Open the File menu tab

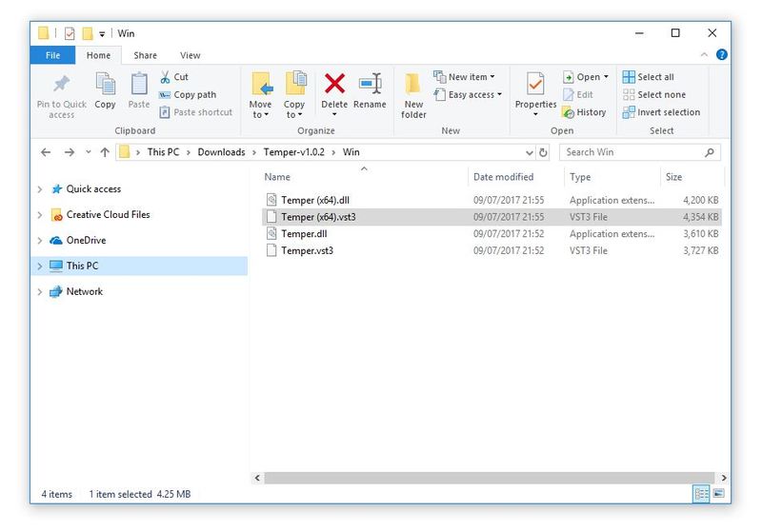(53, 56)
